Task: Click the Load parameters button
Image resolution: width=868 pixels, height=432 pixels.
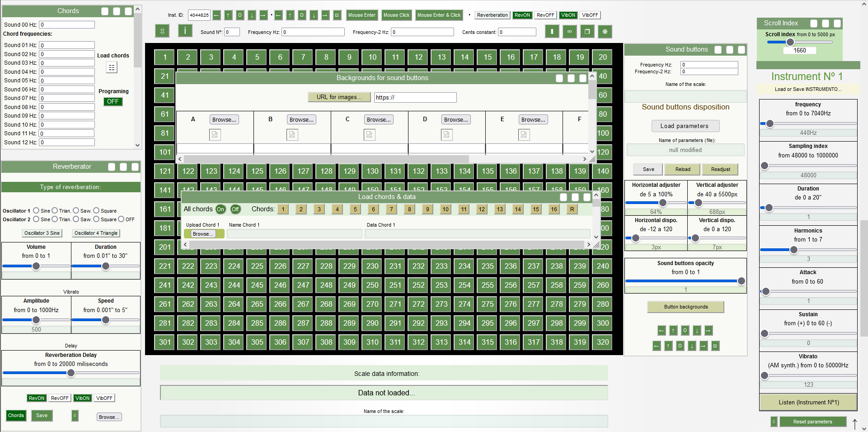Action: click(x=685, y=126)
